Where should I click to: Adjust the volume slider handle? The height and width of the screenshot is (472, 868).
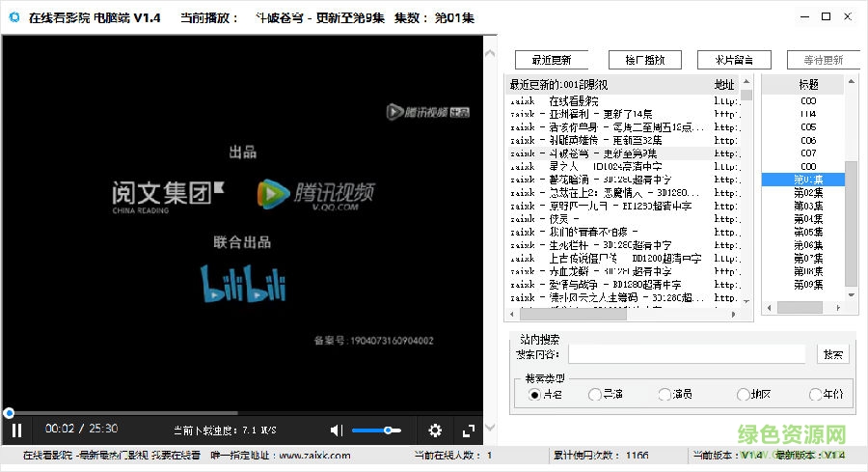[388, 430]
